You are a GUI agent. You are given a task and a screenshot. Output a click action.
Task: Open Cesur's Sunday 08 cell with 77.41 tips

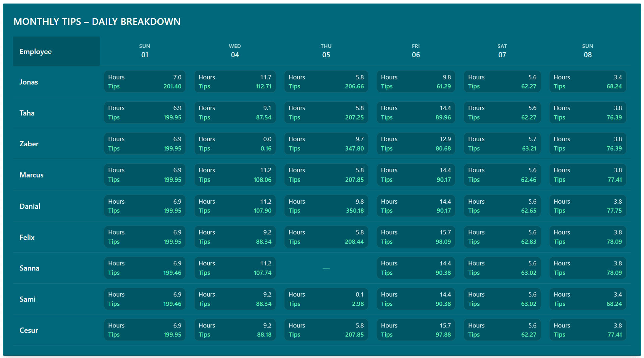point(587,330)
